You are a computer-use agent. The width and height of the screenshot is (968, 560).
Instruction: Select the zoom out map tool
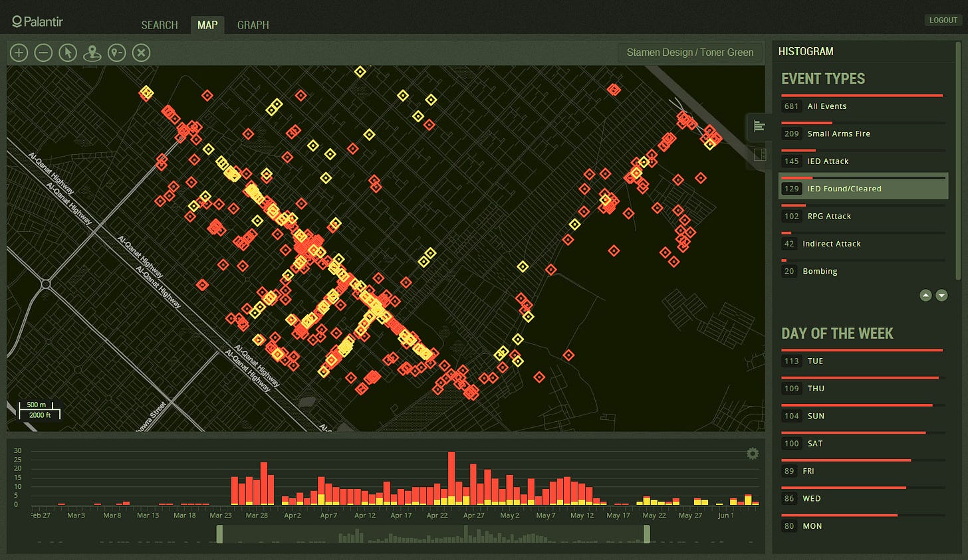click(x=43, y=52)
